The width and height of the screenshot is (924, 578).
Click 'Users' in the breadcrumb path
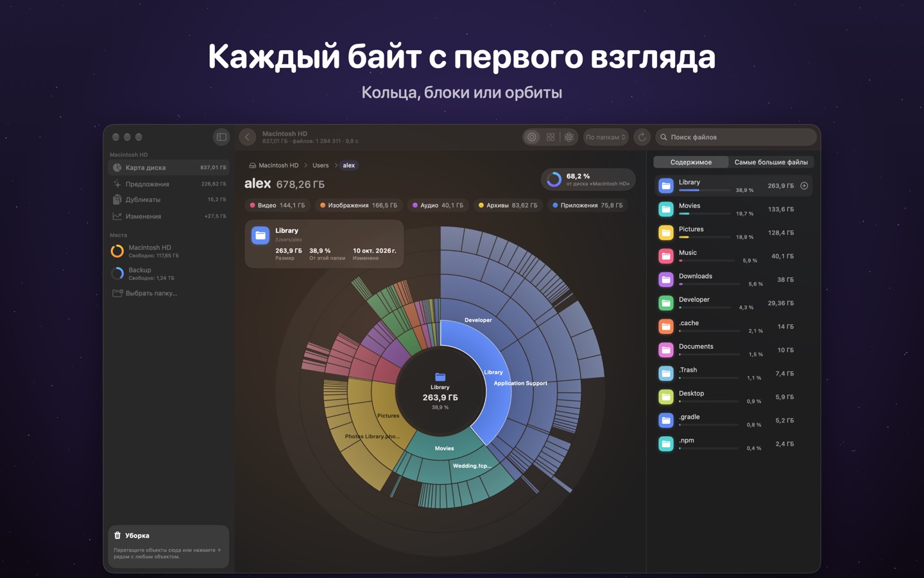pos(320,165)
